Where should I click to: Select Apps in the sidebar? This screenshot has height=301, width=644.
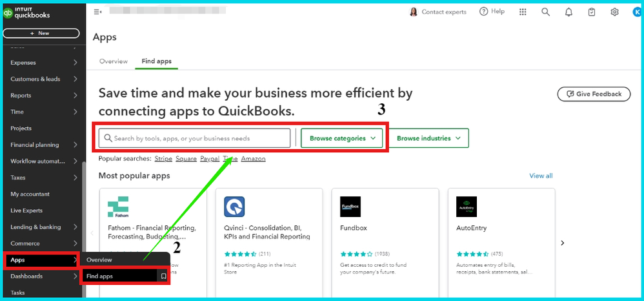coord(41,260)
